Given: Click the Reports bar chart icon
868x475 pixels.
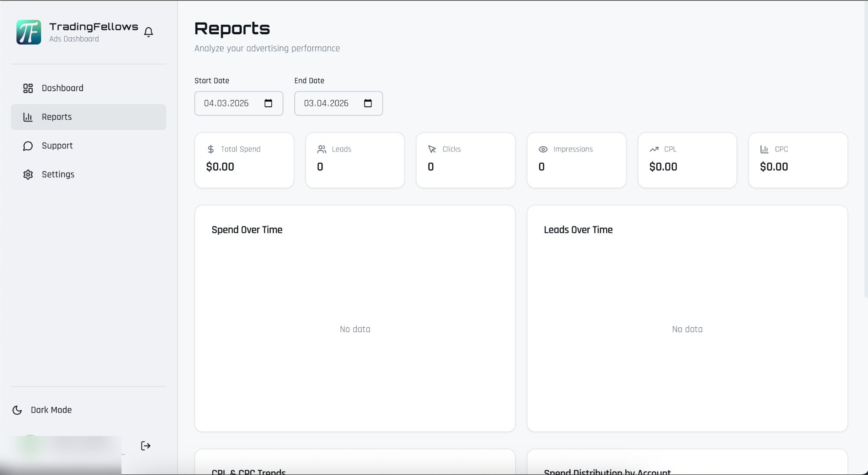Looking at the screenshot, I should [x=28, y=117].
